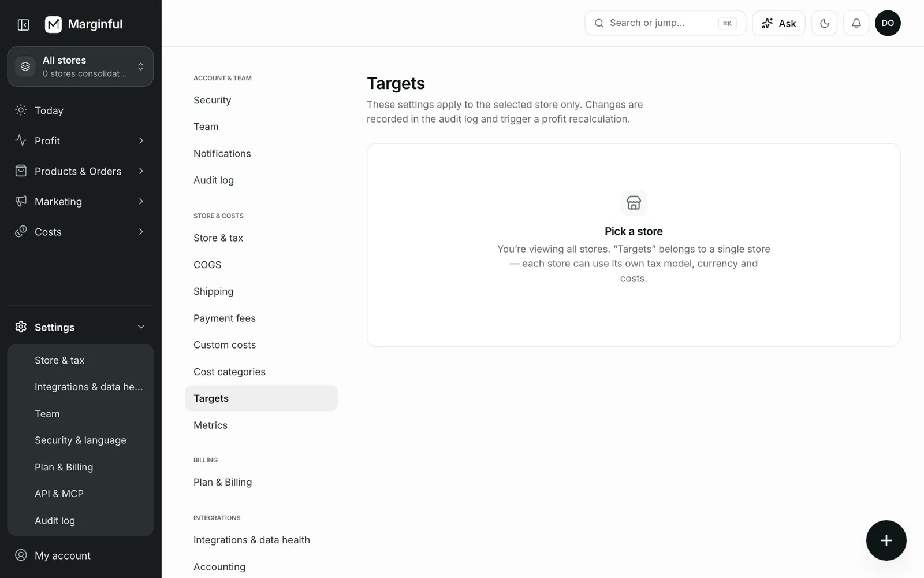Open Metrics settings page
Viewport: 924px width, 578px height.
click(x=261, y=425)
